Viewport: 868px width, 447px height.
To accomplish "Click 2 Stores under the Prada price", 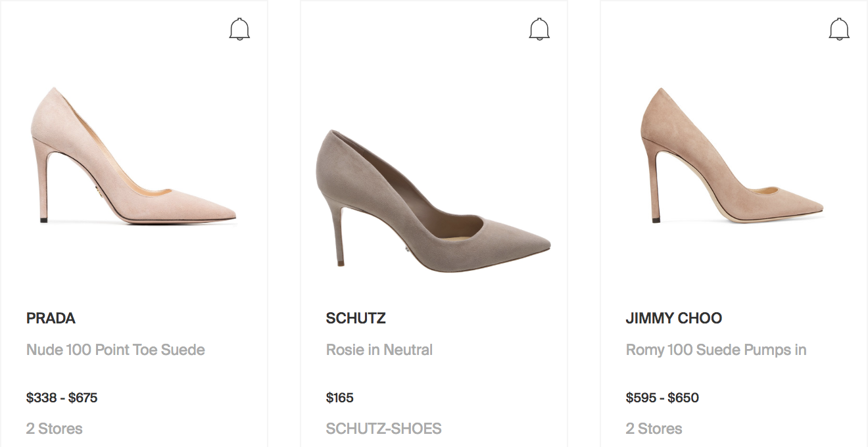I will [x=55, y=429].
